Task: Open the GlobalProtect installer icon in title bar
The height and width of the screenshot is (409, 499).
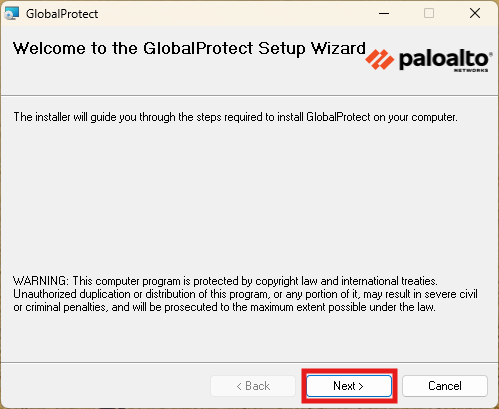Action: coord(12,13)
